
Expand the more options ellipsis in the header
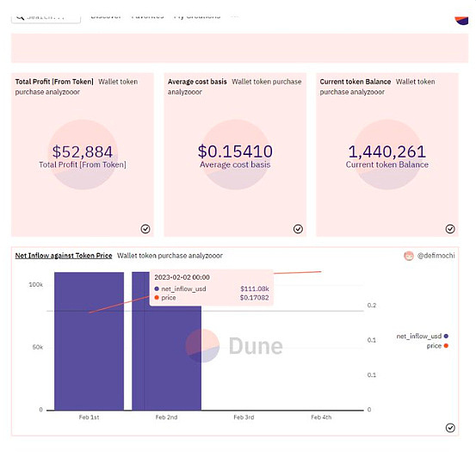click(235, 16)
